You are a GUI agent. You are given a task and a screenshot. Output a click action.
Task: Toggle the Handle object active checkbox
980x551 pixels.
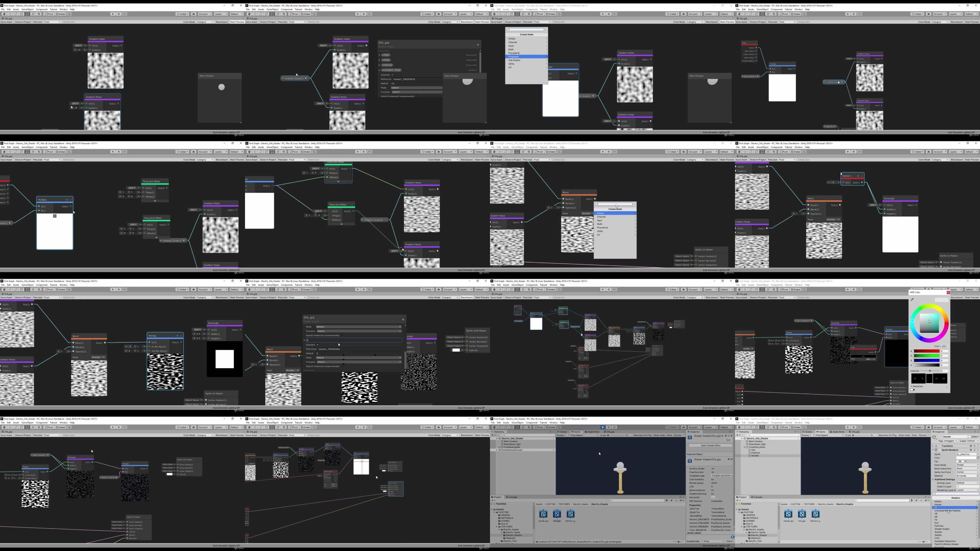[941, 437]
